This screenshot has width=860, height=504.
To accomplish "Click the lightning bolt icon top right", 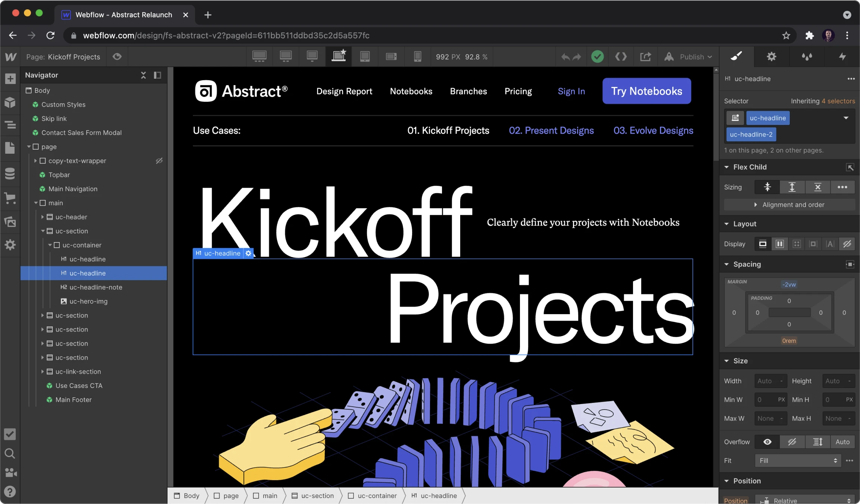I will pyautogui.click(x=842, y=56).
